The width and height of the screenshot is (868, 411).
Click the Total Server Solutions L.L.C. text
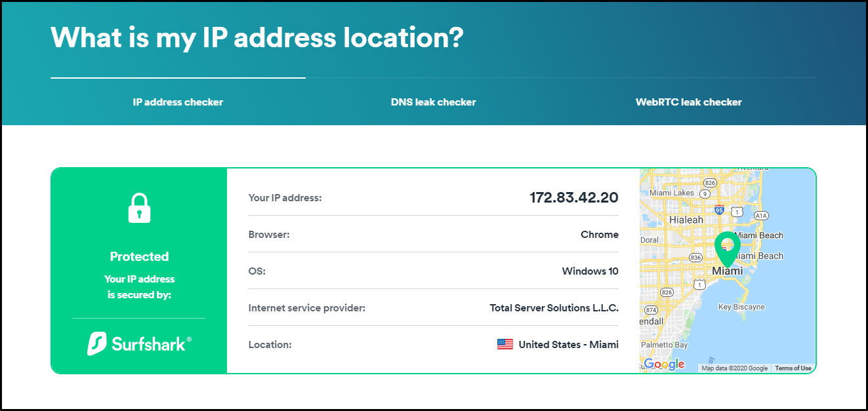point(554,307)
